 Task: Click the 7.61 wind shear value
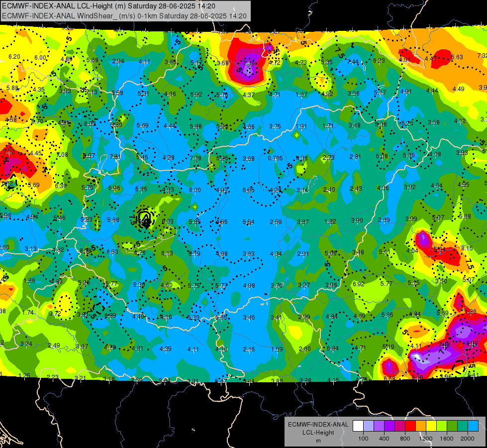[x=115, y=156]
